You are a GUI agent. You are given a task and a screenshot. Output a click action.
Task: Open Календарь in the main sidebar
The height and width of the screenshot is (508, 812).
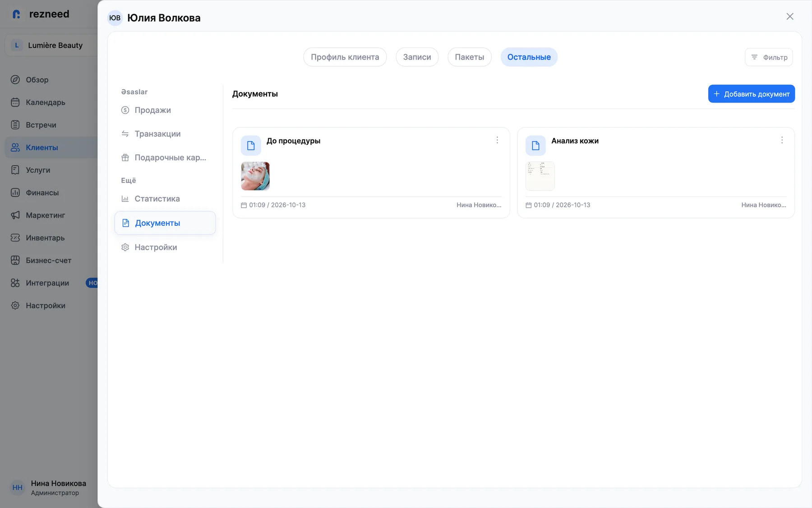[45, 102]
